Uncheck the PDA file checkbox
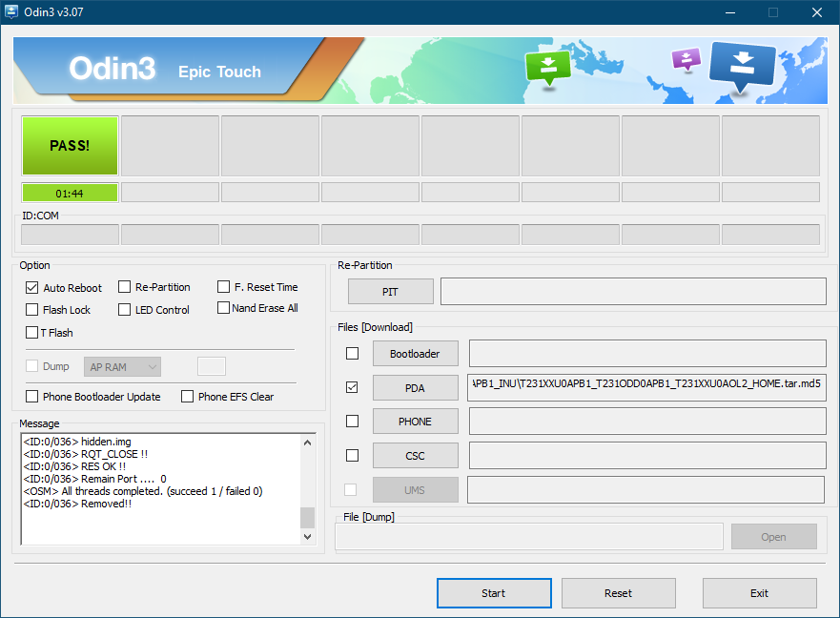840x618 pixels. pos(352,387)
